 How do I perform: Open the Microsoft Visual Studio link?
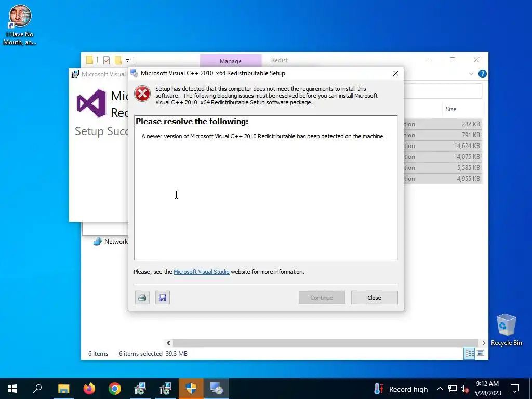click(x=202, y=272)
